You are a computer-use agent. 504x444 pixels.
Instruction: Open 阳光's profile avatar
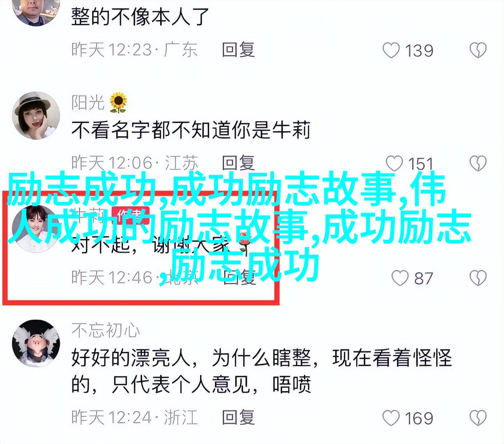36,116
